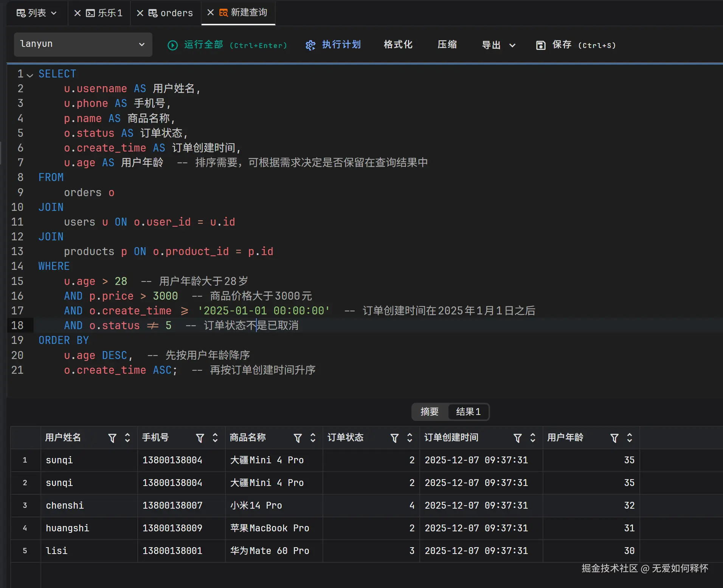Click the run-all play icon

[172, 45]
